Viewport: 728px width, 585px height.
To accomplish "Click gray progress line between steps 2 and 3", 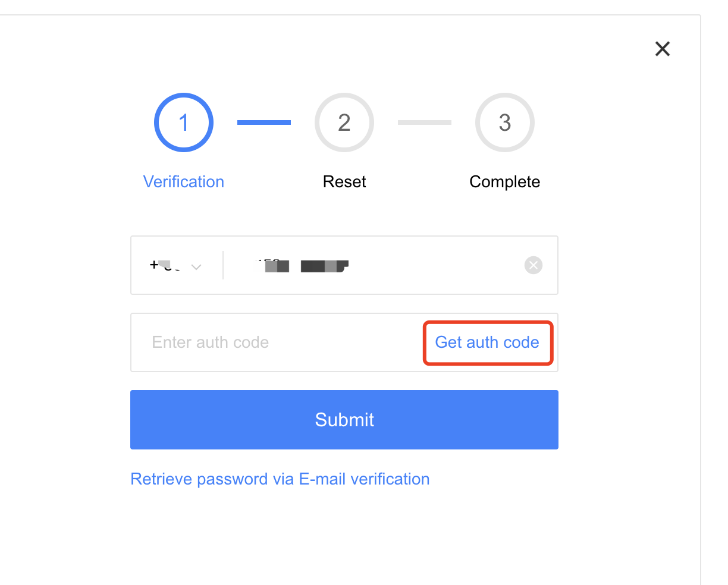I will 425,122.
